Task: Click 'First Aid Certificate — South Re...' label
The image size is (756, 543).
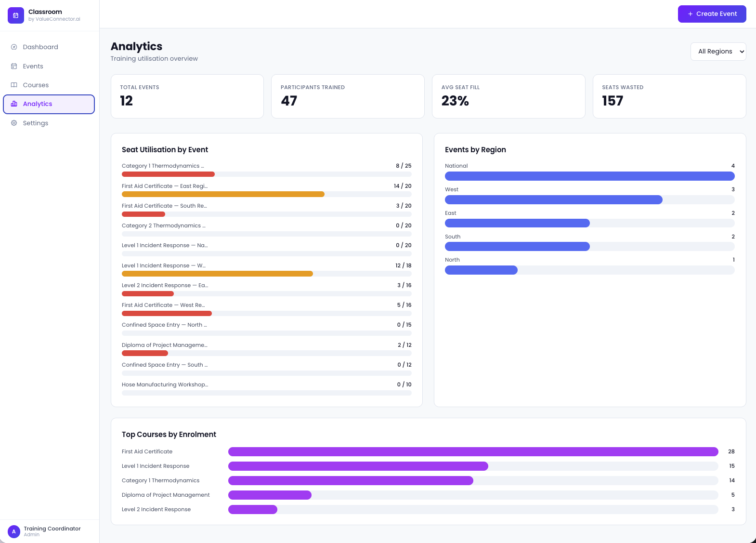Action: pos(164,206)
